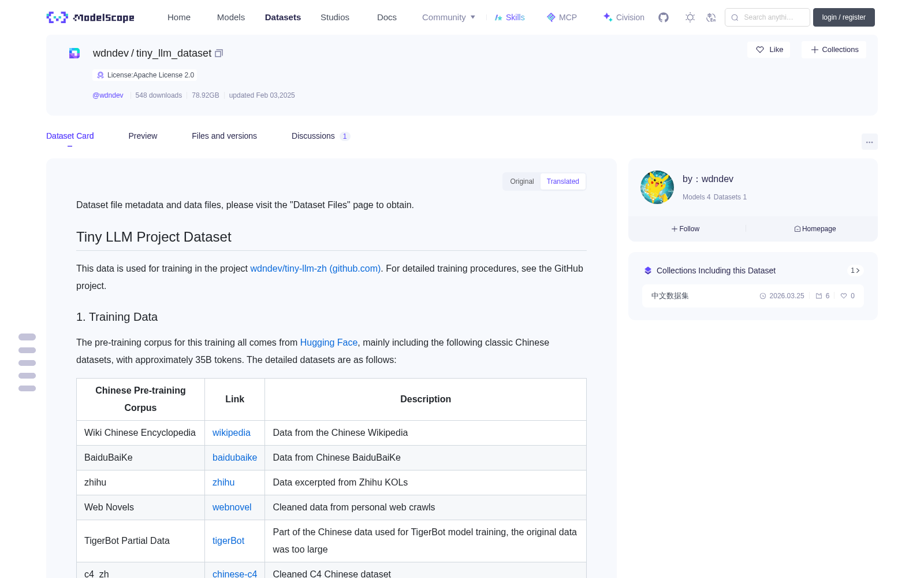Viewport: 924px width, 578px height.
Task: Click the '1. Training Data' heading
Action: 117,317
